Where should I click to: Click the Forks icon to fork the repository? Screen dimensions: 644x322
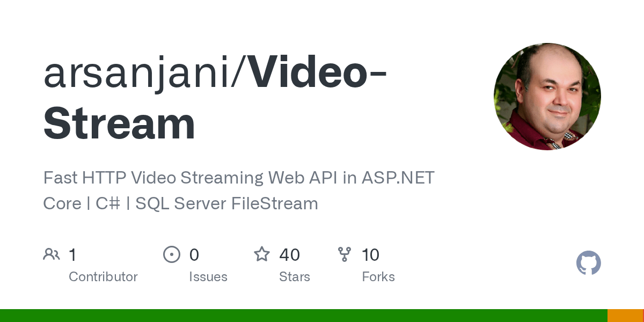point(345,254)
